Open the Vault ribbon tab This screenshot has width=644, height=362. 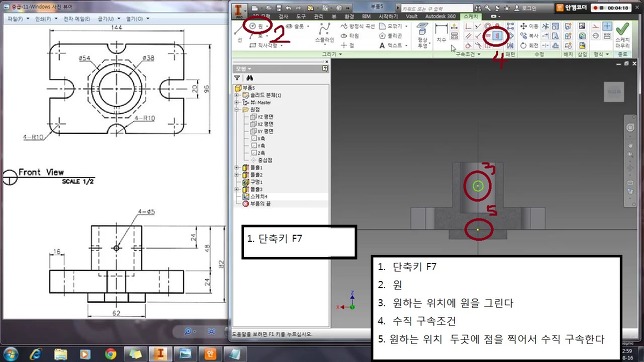[x=411, y=16]
